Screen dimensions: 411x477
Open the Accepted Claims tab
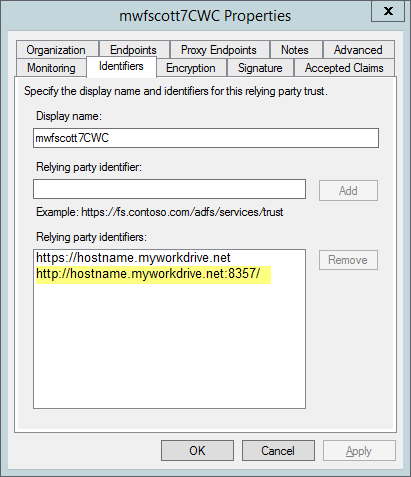coord(344,68)
